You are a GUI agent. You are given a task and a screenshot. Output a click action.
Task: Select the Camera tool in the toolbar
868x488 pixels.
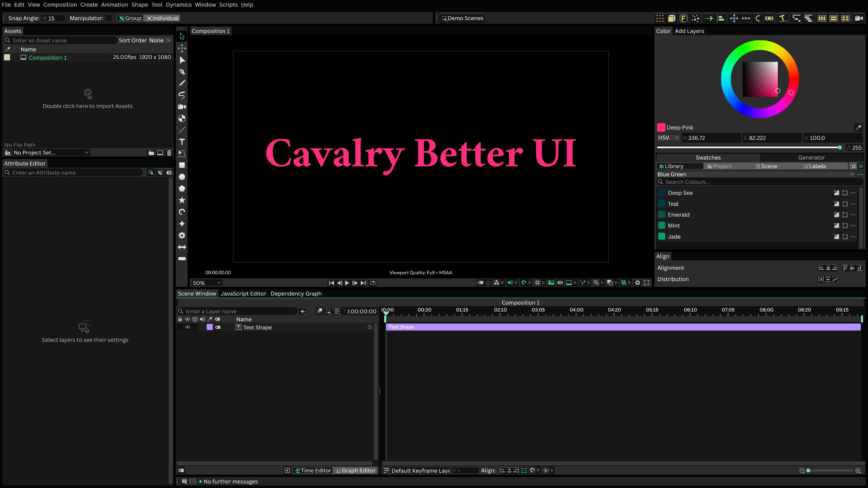tap(182, 107)
